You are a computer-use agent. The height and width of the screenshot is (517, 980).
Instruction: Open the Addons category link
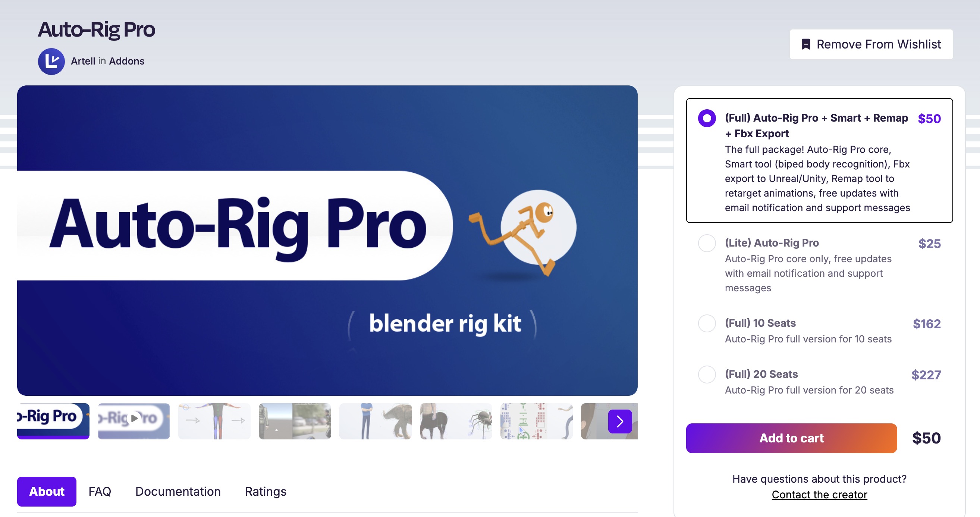click(127, 61)
